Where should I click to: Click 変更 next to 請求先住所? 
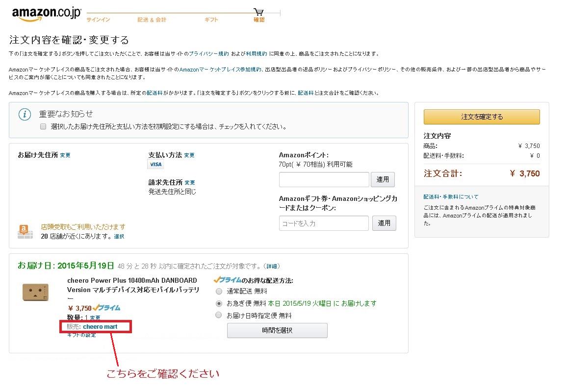point(189,182)
